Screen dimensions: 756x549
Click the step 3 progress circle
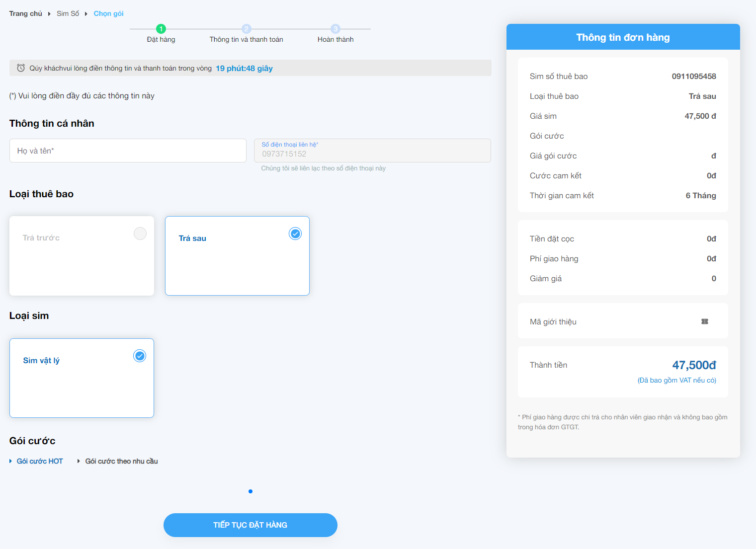coord(336,29)
